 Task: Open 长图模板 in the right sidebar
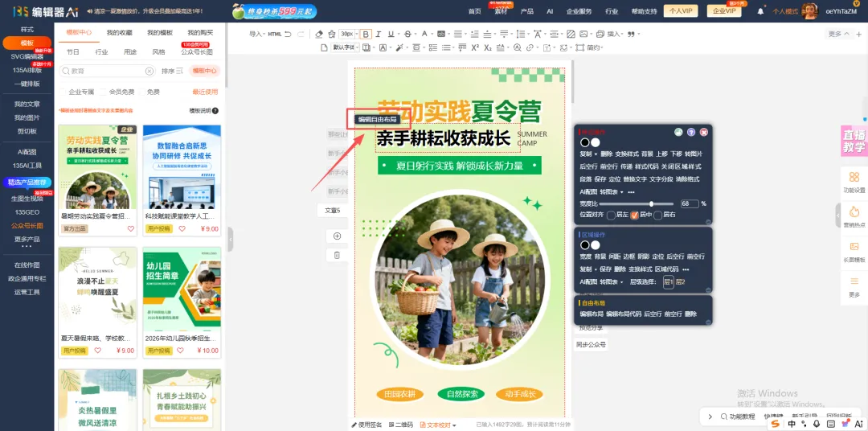[x=854, y=251]
